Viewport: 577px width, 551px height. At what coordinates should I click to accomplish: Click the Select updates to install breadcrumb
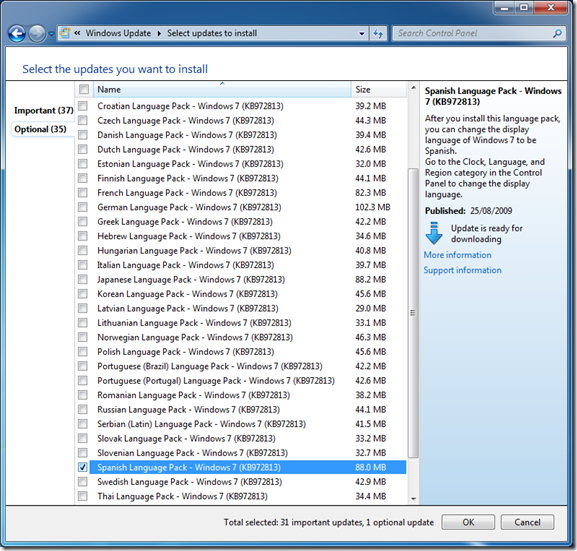click(x=212, y=33)
